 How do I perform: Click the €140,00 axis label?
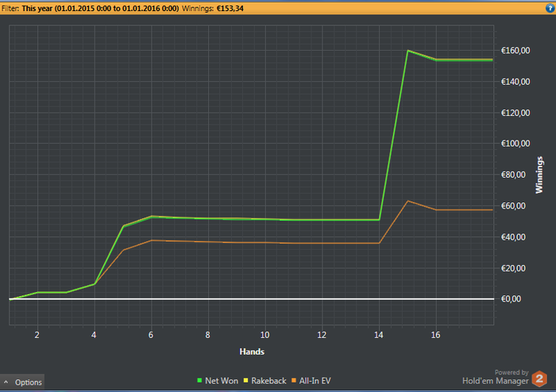tap(515, 82)
